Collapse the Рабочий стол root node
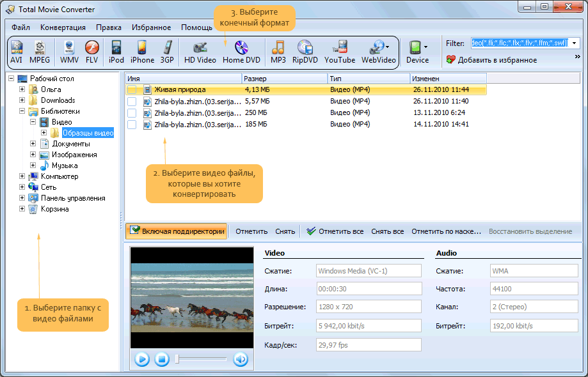 pos(12,79)
